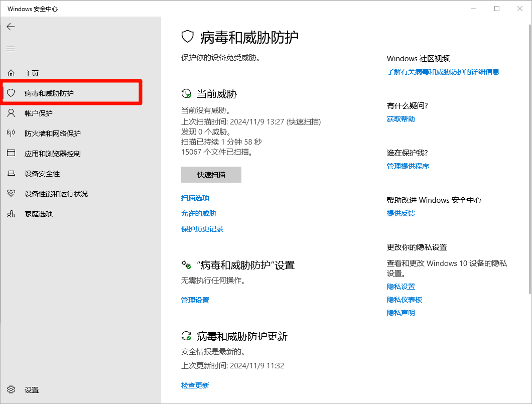Click the 上次扫描时间 text line
This screenshot has width=532, height=404.
click(251, 122)
